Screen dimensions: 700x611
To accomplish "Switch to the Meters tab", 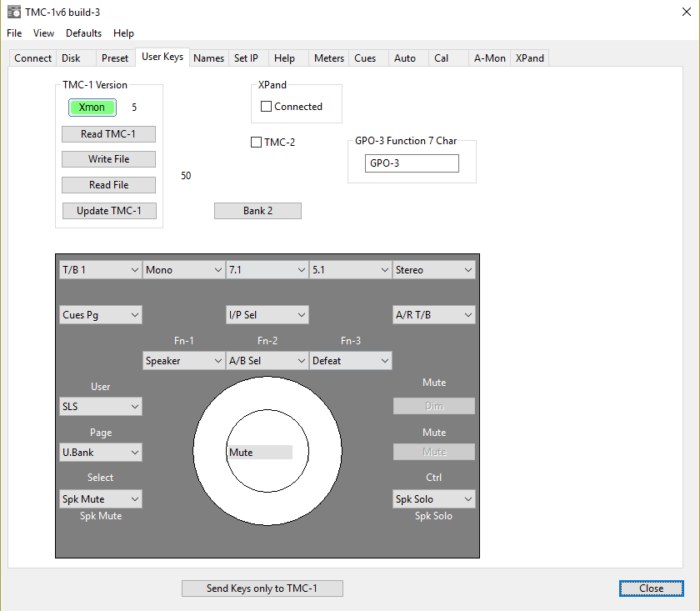I will (x=328, y=58).
